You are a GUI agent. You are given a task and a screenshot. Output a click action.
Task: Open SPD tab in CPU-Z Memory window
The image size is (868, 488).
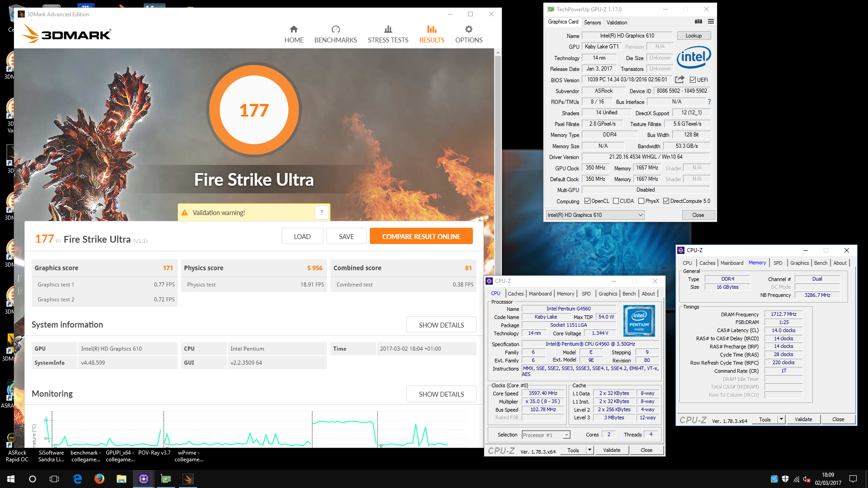coord(778,263)
